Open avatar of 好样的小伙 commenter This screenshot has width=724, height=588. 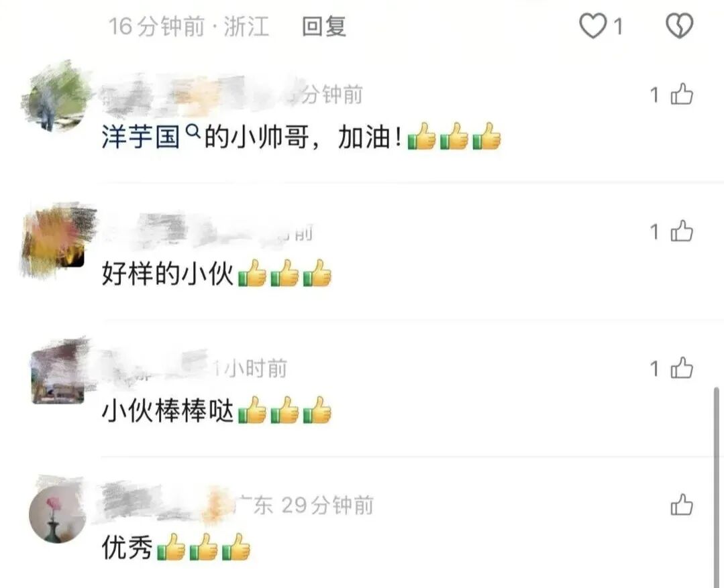point(56,238)
